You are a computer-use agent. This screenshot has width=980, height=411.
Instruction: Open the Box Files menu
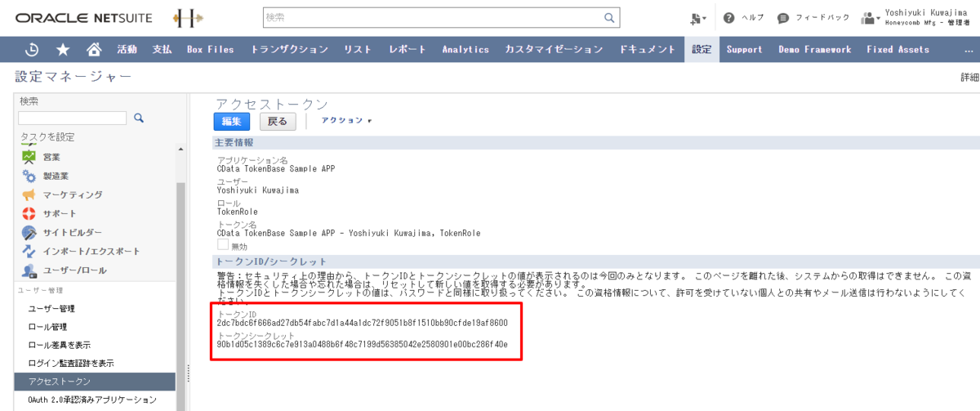tap(211, 50)
